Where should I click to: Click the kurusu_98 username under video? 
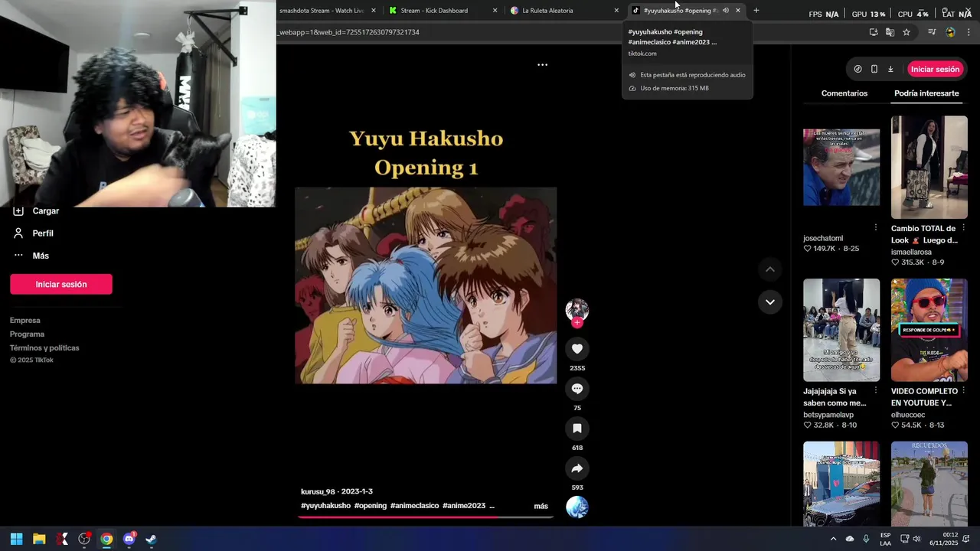[318, 491]
